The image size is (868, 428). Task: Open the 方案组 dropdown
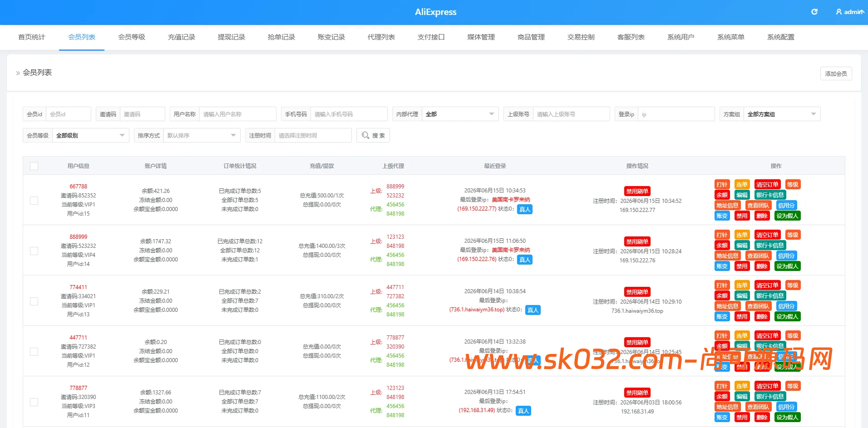782,114
